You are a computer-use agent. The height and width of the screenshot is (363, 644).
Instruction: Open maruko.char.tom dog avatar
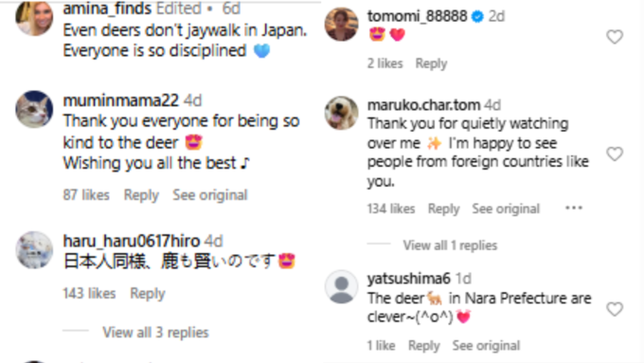click(341, 113)
